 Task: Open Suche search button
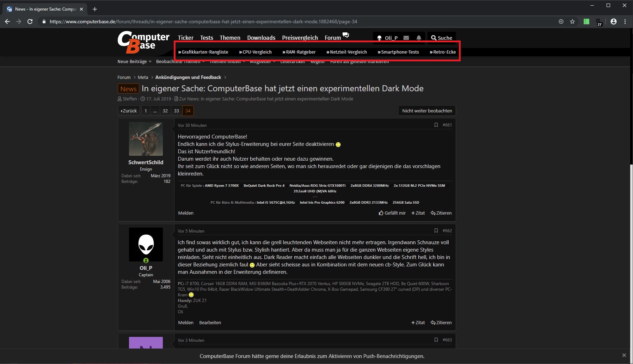pyautogui.click(x=442, y=38)
